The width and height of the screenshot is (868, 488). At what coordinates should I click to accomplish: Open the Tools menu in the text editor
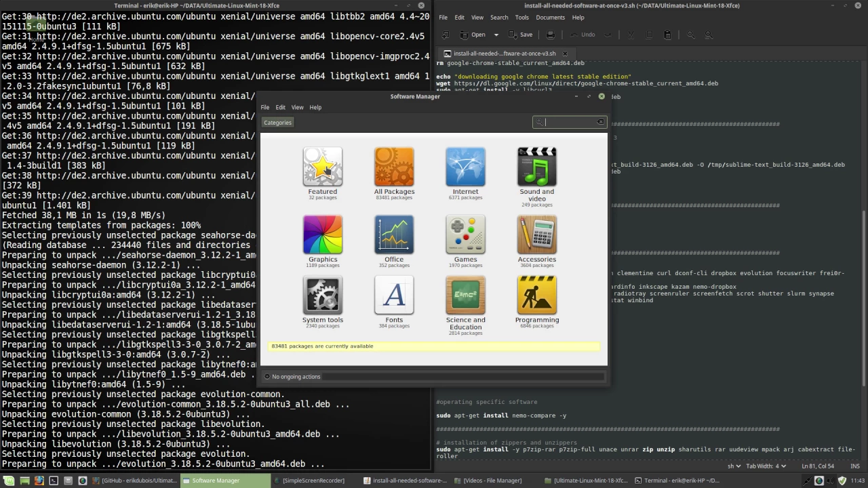(x=521, y=17)
